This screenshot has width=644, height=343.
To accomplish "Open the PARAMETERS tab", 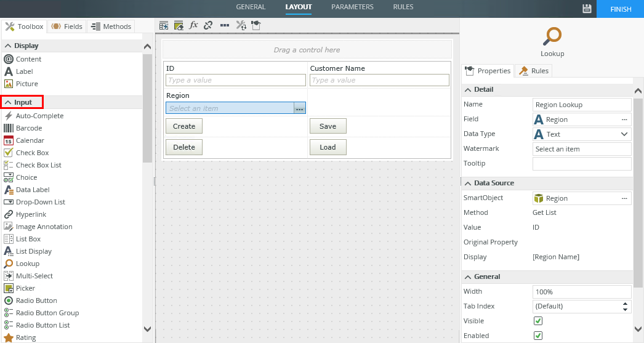I will pos(352,7).
